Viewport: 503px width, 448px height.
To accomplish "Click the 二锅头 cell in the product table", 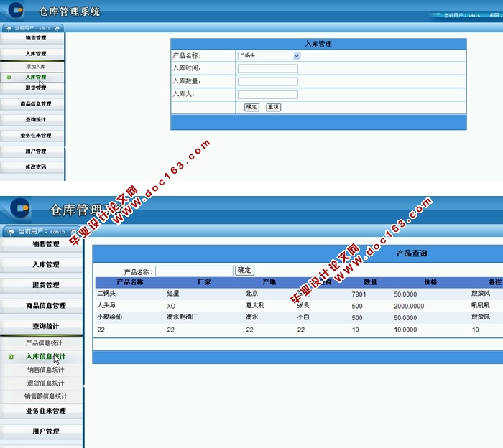I will 106,294.
